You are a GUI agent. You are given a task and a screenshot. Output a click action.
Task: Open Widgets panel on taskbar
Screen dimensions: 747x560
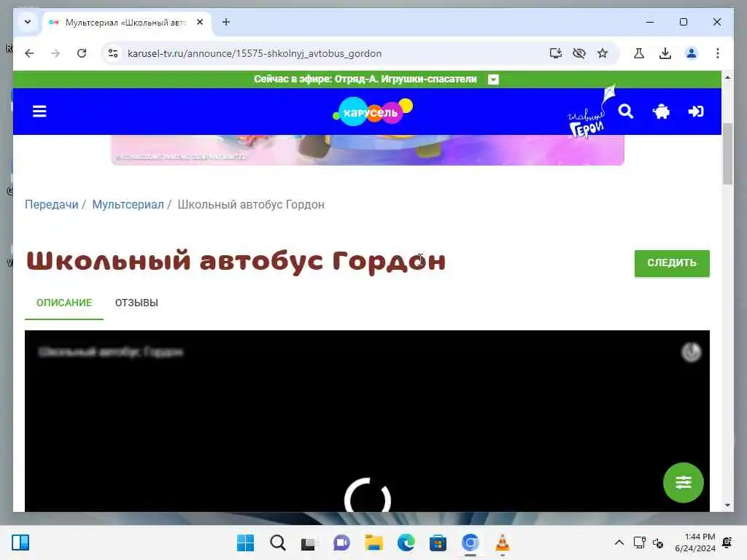coord(20,542)
